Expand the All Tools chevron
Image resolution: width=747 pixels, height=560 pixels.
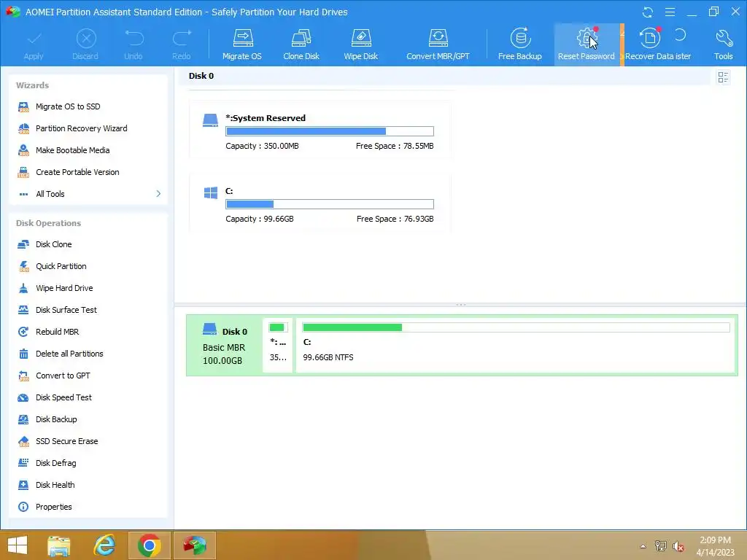point(158,194)
